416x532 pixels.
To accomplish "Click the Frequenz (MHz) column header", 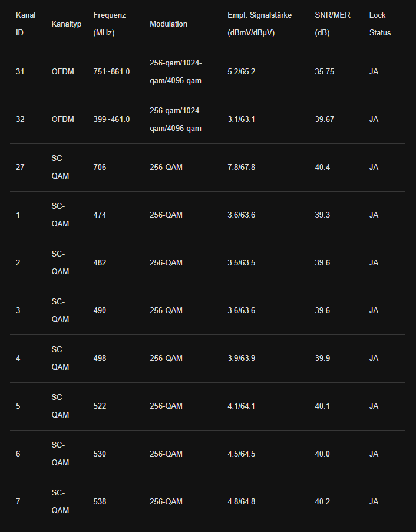I will point(109,24).
